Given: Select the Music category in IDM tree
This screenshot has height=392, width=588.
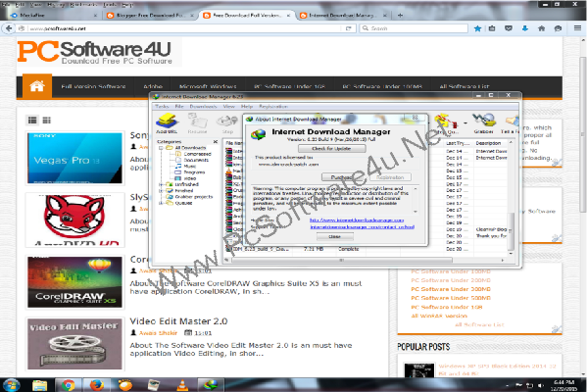Looking at the screenshot, I should [190, 167].
